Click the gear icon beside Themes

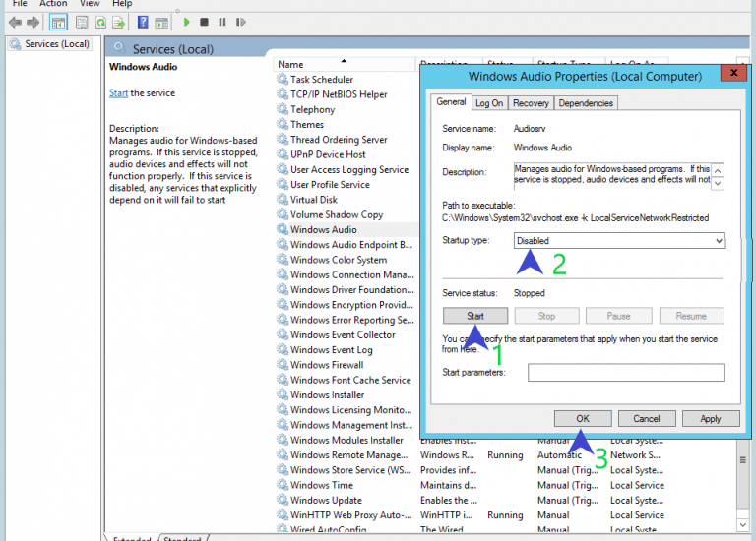[x=283, y=124]
